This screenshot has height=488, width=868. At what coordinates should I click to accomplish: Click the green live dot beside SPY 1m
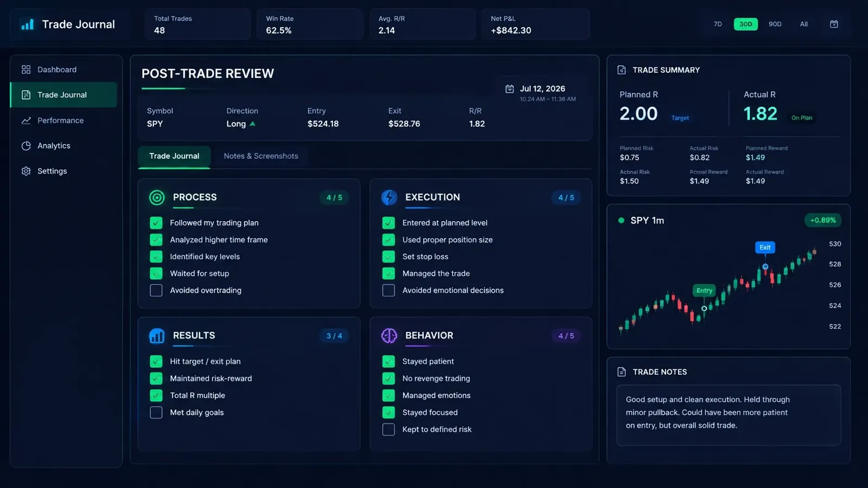[621, 220]
